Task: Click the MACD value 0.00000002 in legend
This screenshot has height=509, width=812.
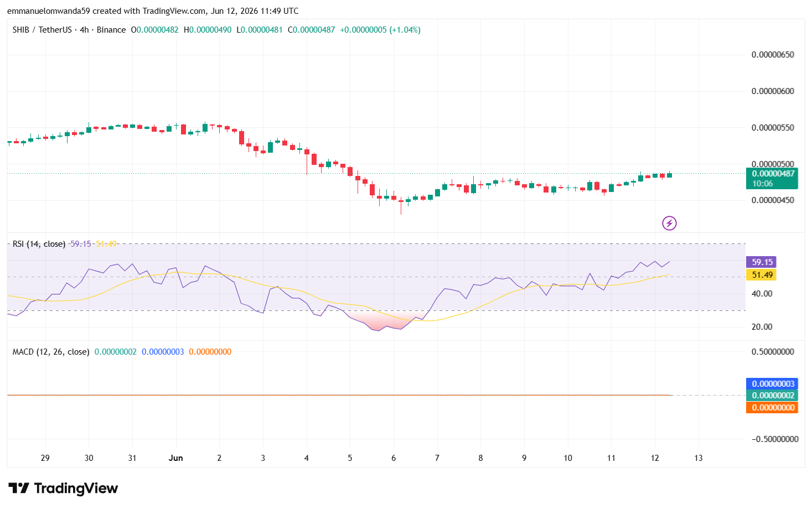Action: tap(116, 351)
